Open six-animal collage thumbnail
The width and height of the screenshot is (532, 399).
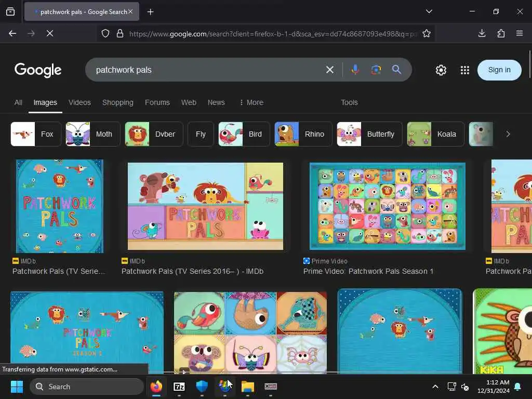pos(250,332)
